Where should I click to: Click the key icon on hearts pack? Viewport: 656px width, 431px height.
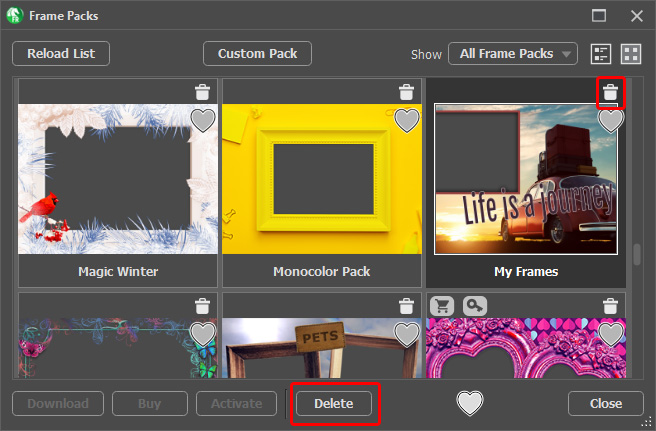point(475,306)
